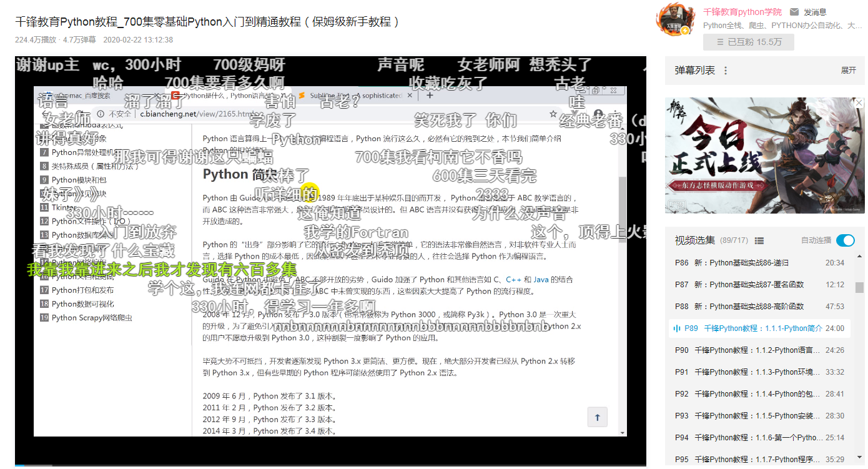Screen dimensions: 868x469
Task: Play episode P93 lasting 28:30
Action: (760, 416)
